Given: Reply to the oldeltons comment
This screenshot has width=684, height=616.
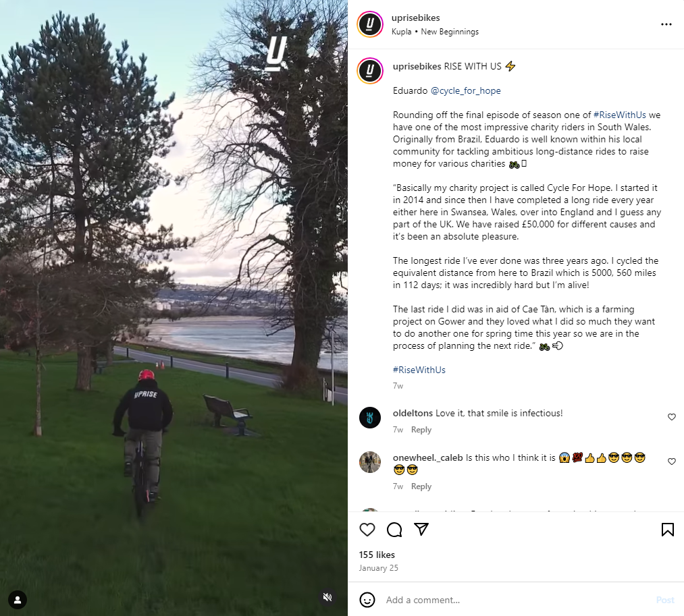Looking at the screenshot, I should click(x=421, y=429).
